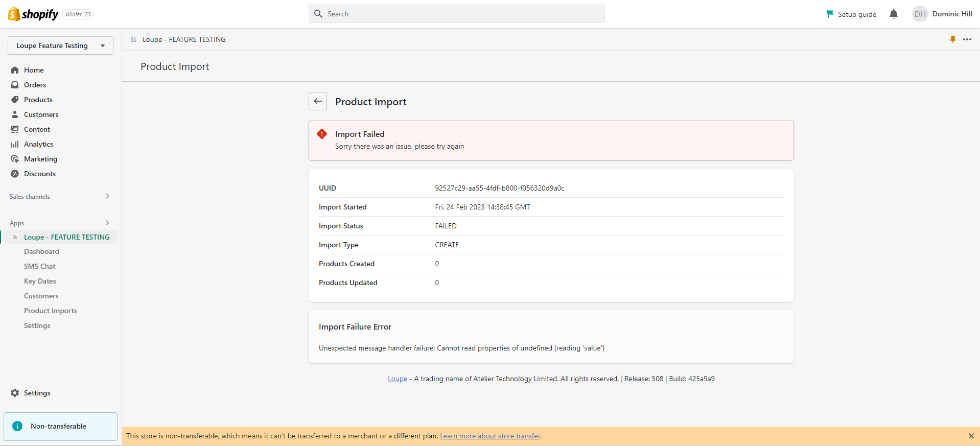
Task: Open the Loupe Feature Testing store dropdown
Action: [60, 45]
